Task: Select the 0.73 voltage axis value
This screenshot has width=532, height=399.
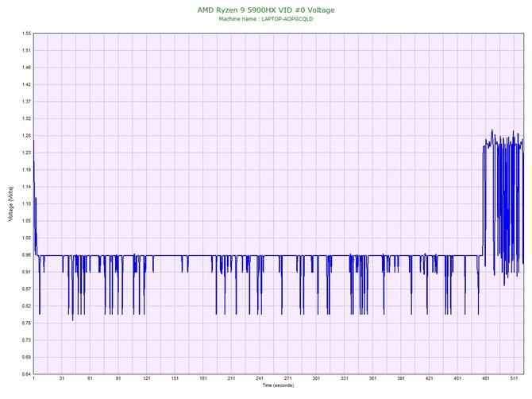Action: 26,340
